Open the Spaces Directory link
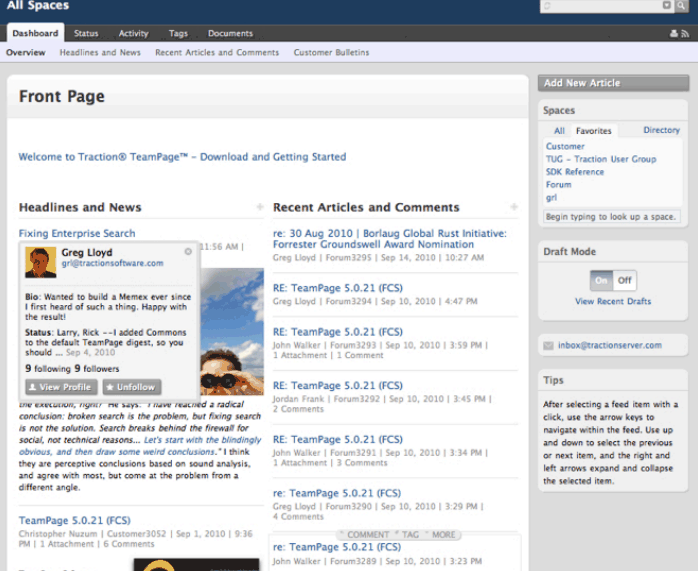The image size is (698, 571). coord(661,130)
